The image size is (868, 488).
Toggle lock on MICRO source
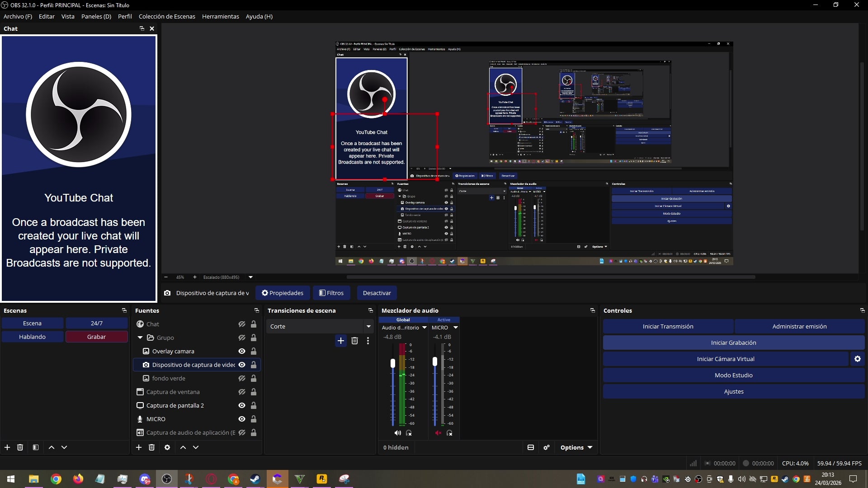click(x=254, y=419)
